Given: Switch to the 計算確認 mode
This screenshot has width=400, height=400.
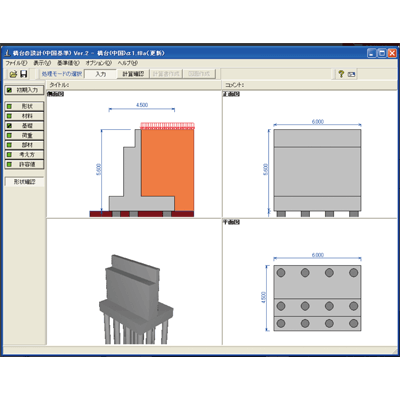Looking at the screenshot, I should [133, 74].
